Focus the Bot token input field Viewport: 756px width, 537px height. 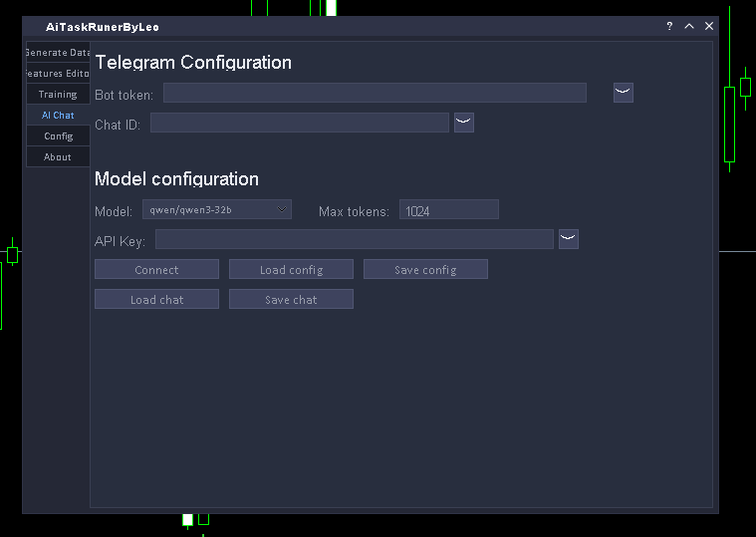tap(375, 93)
